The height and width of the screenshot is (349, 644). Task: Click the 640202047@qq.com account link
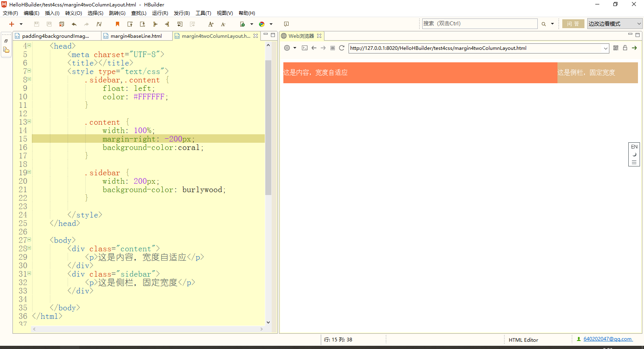tap(608, 339)
